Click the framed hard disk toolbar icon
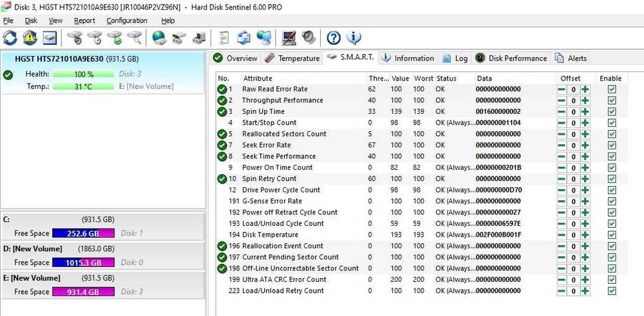 point(50,38)
